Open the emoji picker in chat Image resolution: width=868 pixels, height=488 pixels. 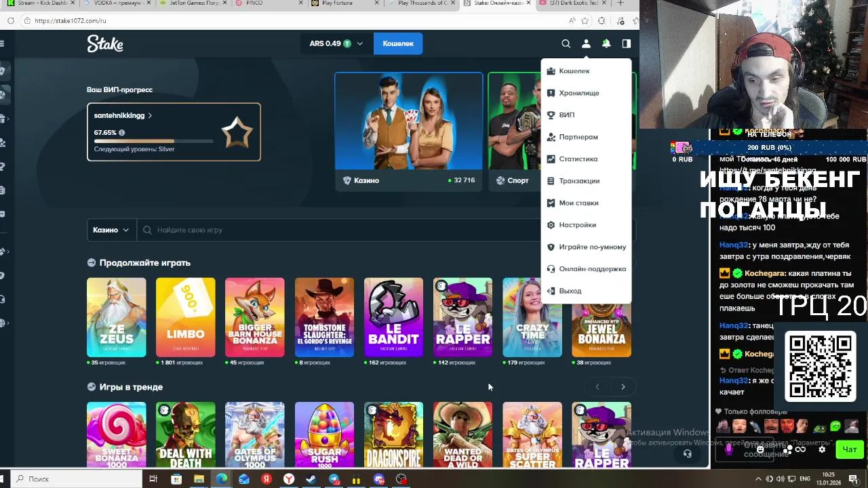pos(760,449)
